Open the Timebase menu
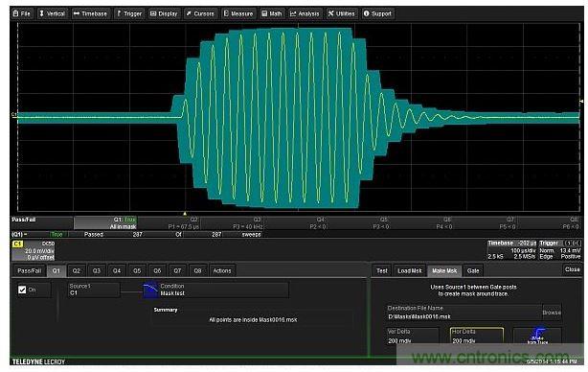The image size is (588, 372). pyautogui.click(x=90, y=13)
